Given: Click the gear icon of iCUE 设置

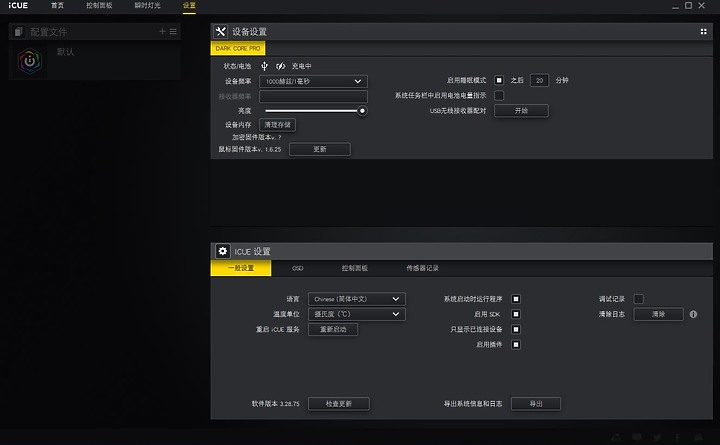Looking at the screenshot, I should pyautogui.click(x=223, y=251).
